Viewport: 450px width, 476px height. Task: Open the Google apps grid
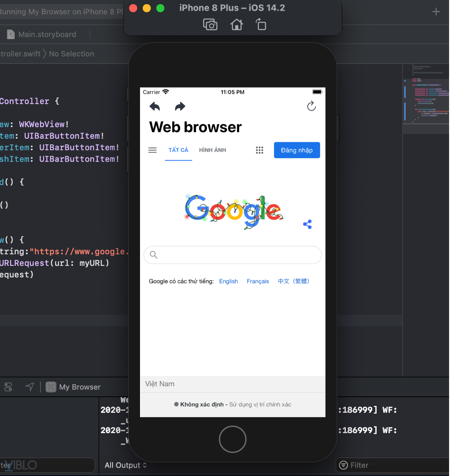click(259, 150)
